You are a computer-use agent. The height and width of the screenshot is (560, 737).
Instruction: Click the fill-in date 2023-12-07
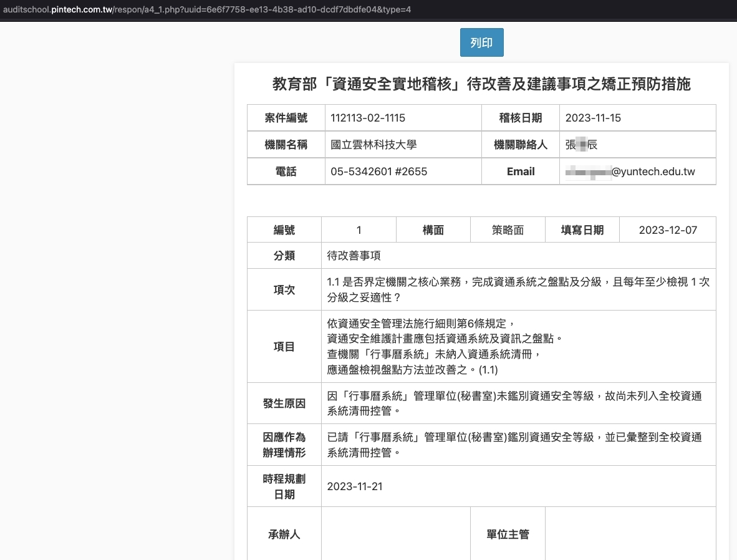point(668,230)
